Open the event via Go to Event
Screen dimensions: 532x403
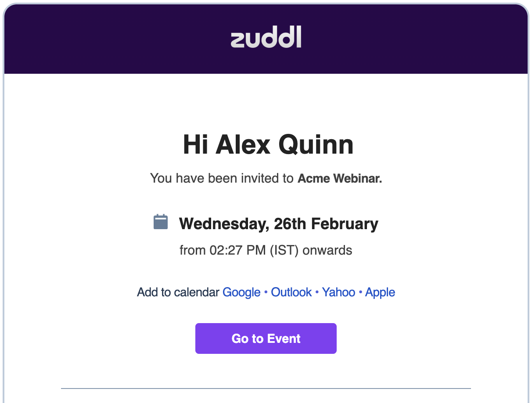(x=266, y=338)
